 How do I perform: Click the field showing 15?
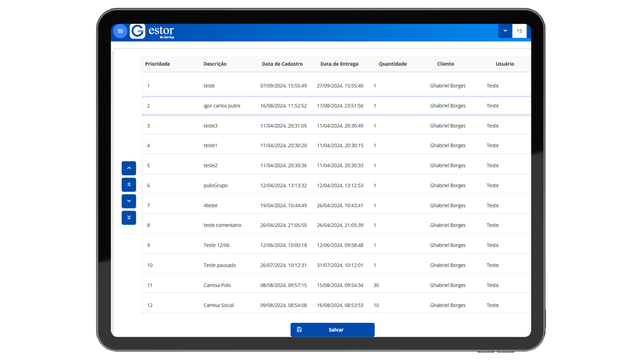[519, 31]
